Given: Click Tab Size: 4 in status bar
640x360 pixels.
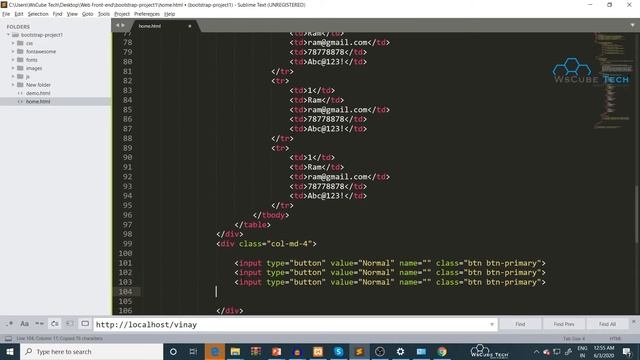Looking at the screenshot, I should (574, 338).
